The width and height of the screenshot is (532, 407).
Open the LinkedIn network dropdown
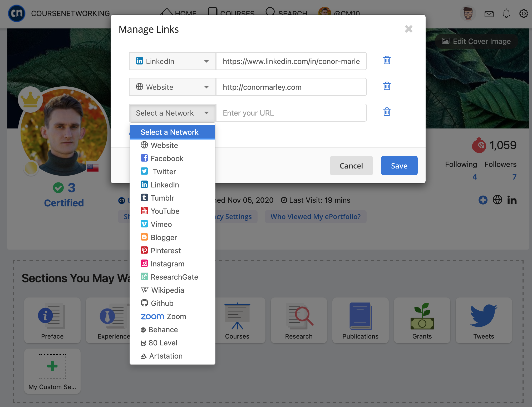[173, 61]
